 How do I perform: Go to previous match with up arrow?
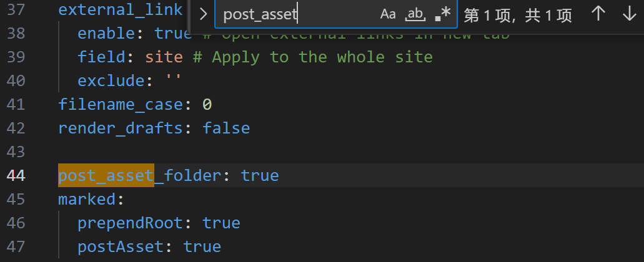[598, 14]
